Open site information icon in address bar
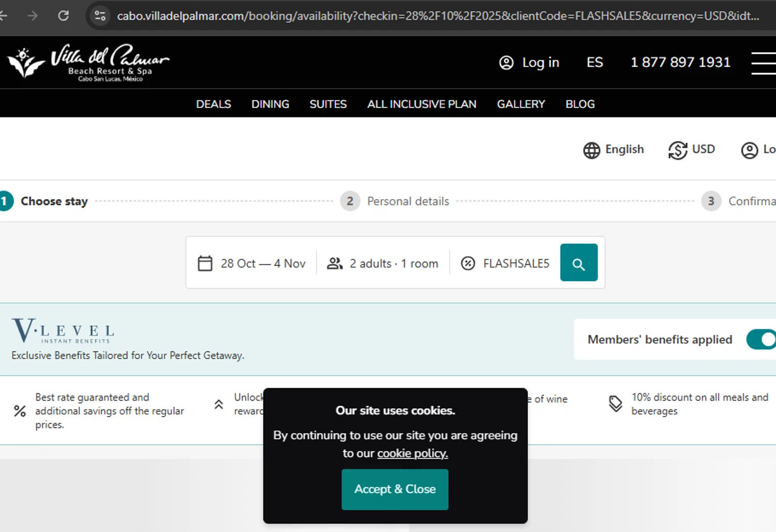This screenshot has width=776, height=532. tap(100, 16)
